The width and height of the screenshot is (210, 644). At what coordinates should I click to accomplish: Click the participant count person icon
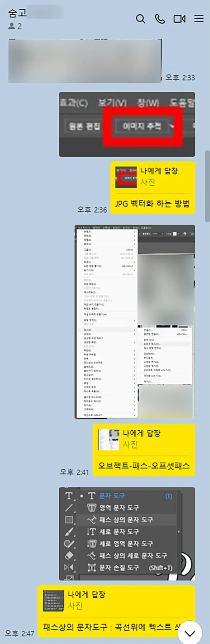[12, 26]
